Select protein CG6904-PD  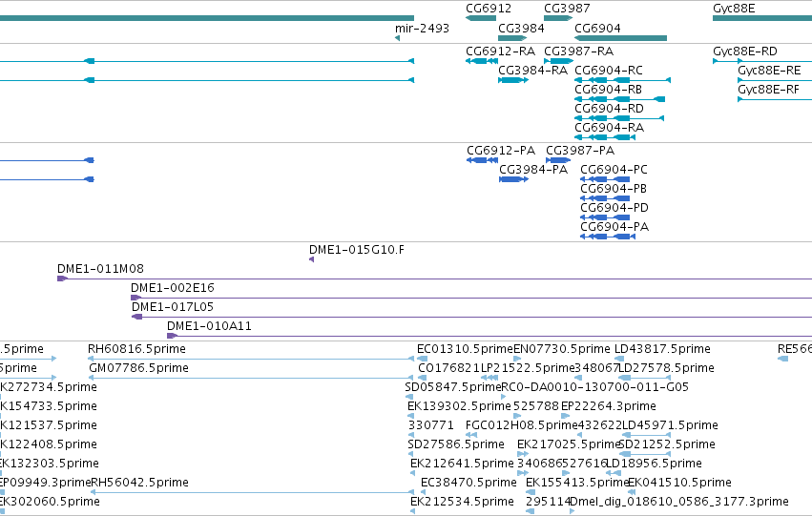(x=605, y=217)
